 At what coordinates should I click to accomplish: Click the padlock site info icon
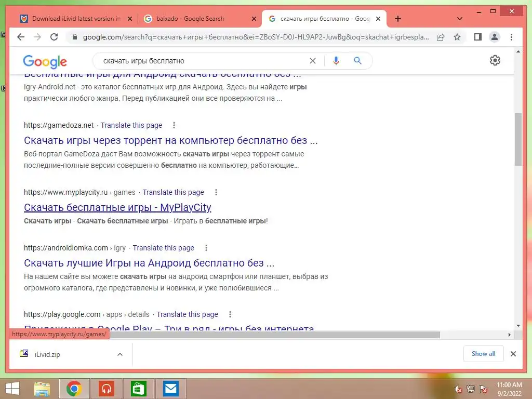click(x=75, y=37)
